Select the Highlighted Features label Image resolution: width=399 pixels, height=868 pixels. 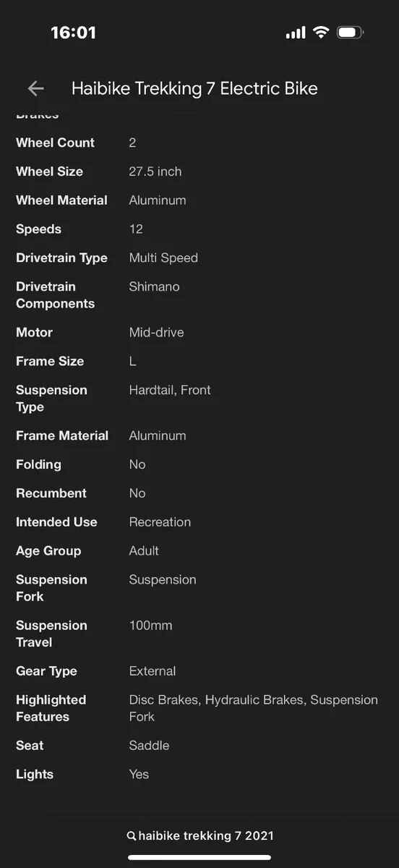tap(51, 708)
